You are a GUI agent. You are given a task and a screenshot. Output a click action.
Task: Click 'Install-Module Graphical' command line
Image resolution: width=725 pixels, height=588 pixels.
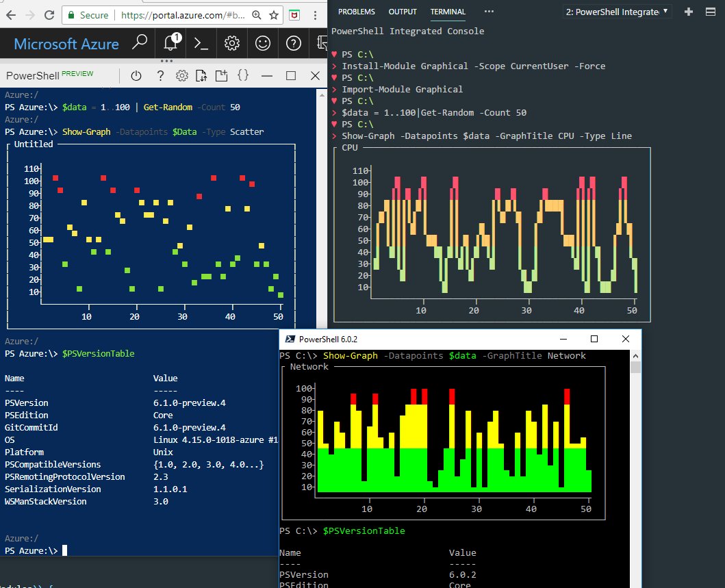[474, 66]
